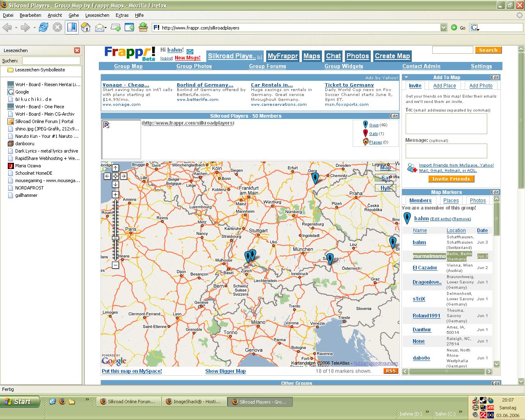Screen dimensions: 525x420
Task: Click the members list horizontal scrollbar
Action: pos(447,372)
